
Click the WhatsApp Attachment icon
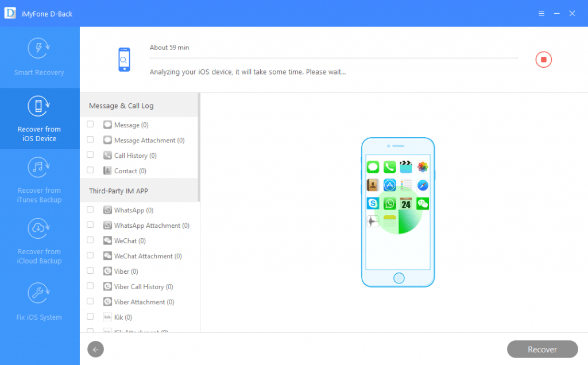pos(107,225)
